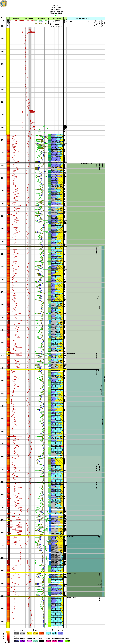Viewport: 137px width, 644px height.
Task: Click the "Depth" column header
Action: [x=3, y=18]
